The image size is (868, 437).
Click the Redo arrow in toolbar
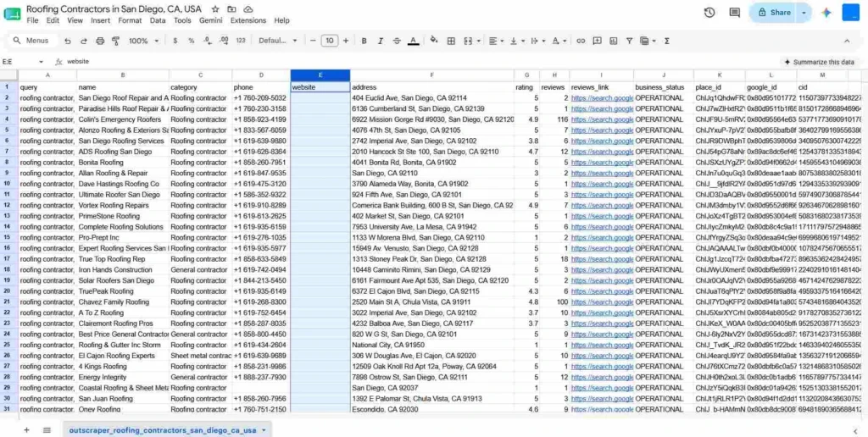click(x=84, y=41)
